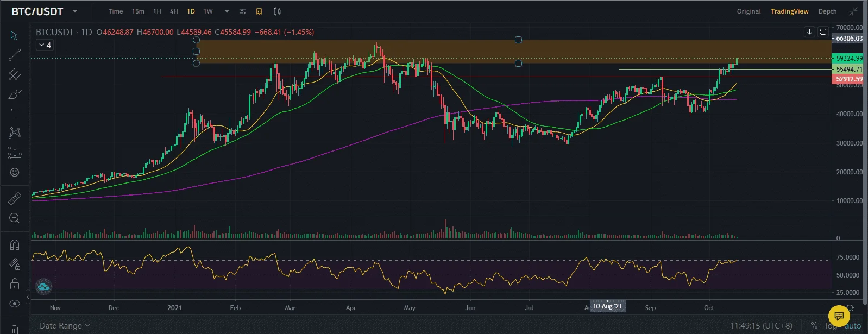The image size is (868, 334).
Task: Open the Date Range dropdown
Action: pyautogui.click(x=65, y=326)
